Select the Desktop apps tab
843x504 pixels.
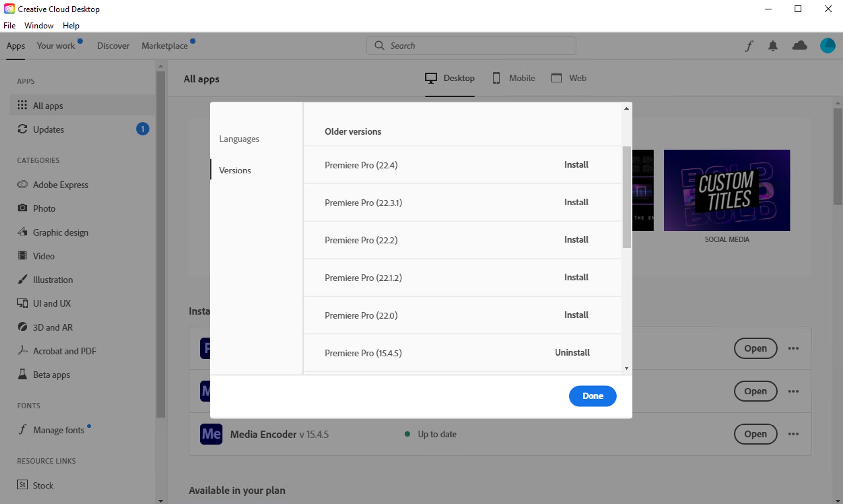pos(450,78)
